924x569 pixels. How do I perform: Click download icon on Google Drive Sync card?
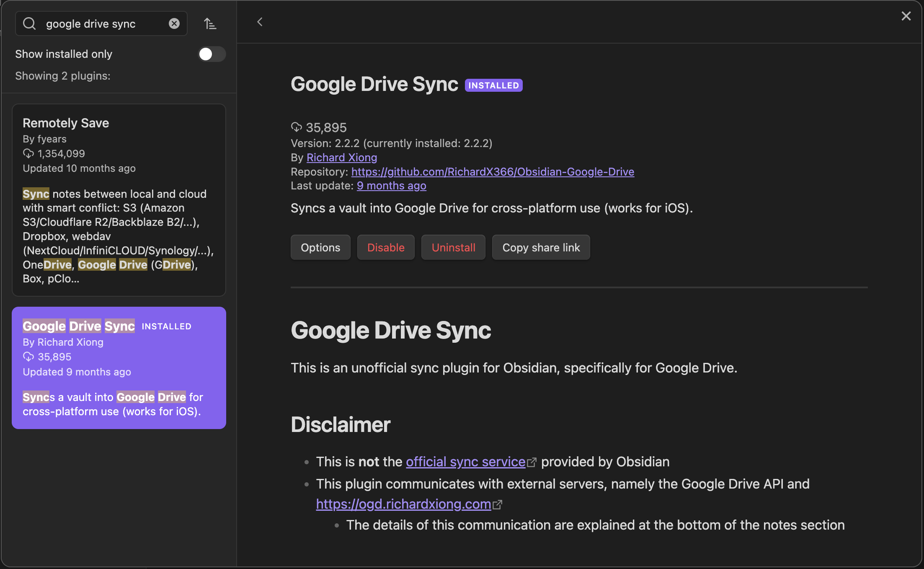(28, 357)
